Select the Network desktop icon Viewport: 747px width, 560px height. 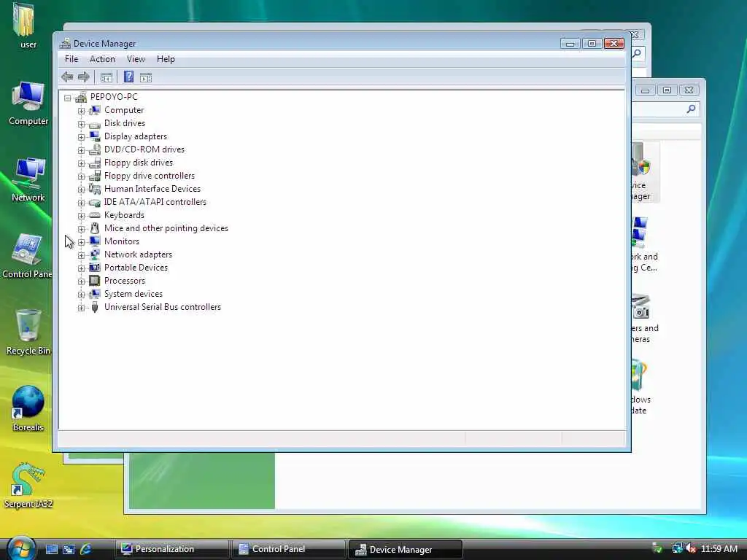(28, 179)
